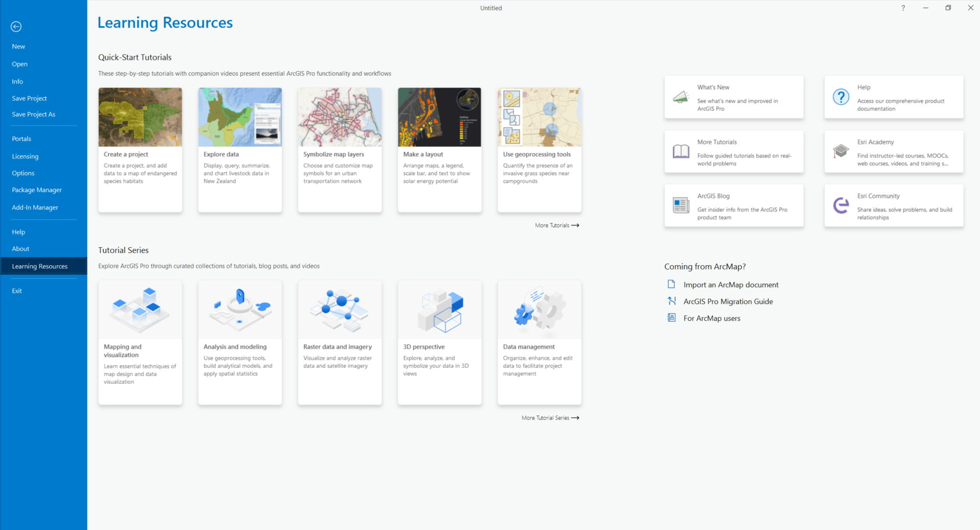Open the Licensing page
Viewport: 980px width, 530px height.
click(x=25, y=156)
